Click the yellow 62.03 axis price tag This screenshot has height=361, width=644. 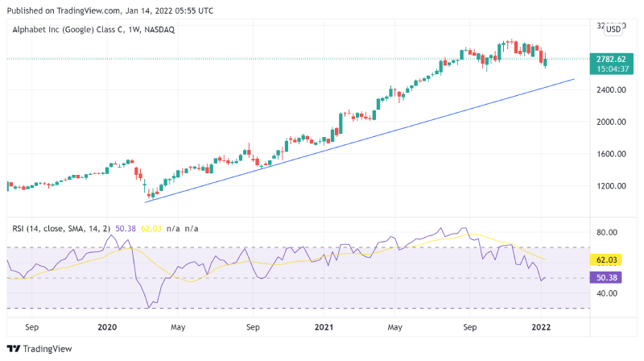tap(606, 259)
